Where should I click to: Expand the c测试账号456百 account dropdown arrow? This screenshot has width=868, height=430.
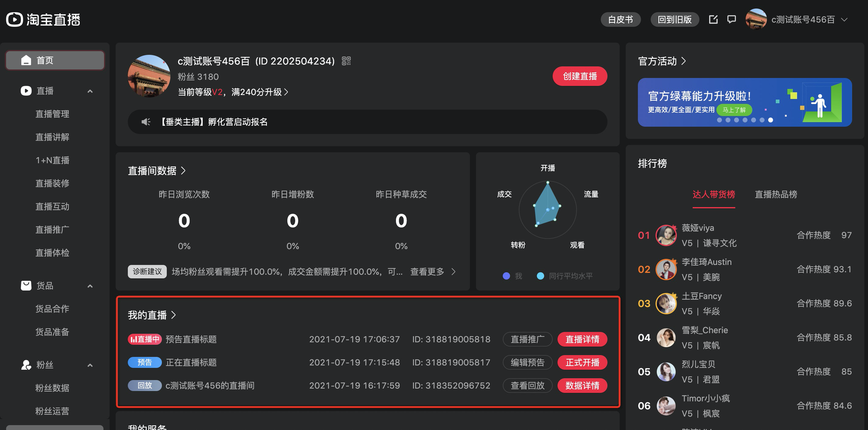coord(844,20)
